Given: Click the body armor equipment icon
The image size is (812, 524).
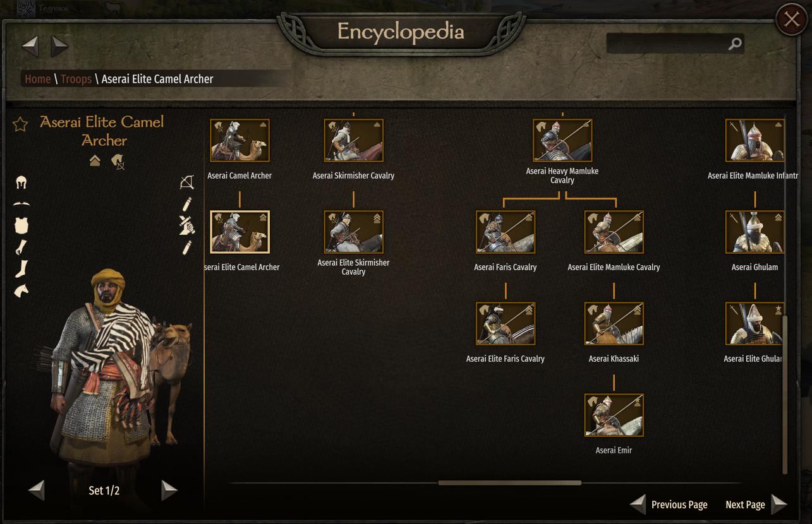Looking at the screenshot, I should (21, 225).
